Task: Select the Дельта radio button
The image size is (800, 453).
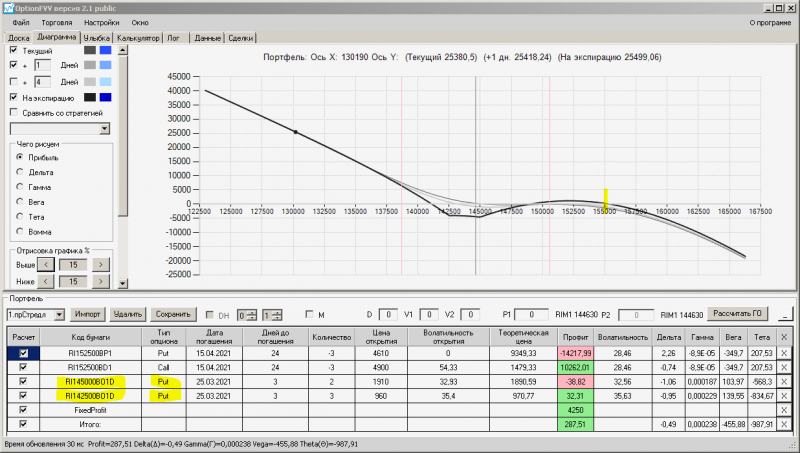Action: coord(20,172)
